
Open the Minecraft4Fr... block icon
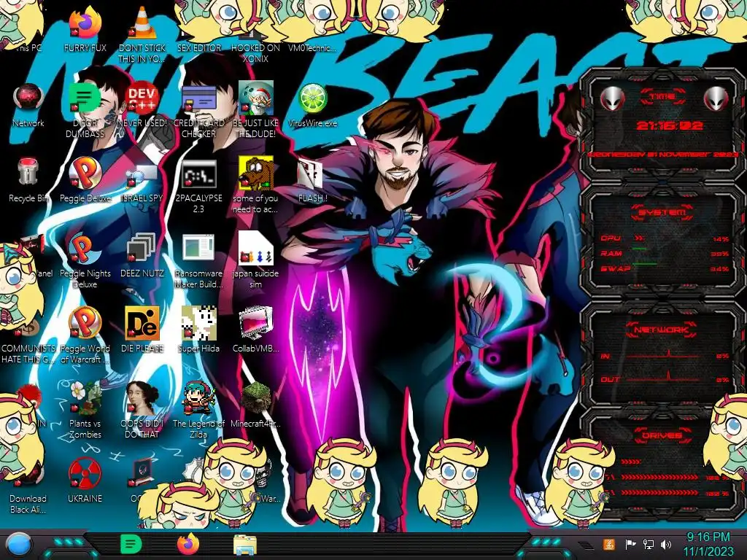pyautogui.click(x=255, y=398)
